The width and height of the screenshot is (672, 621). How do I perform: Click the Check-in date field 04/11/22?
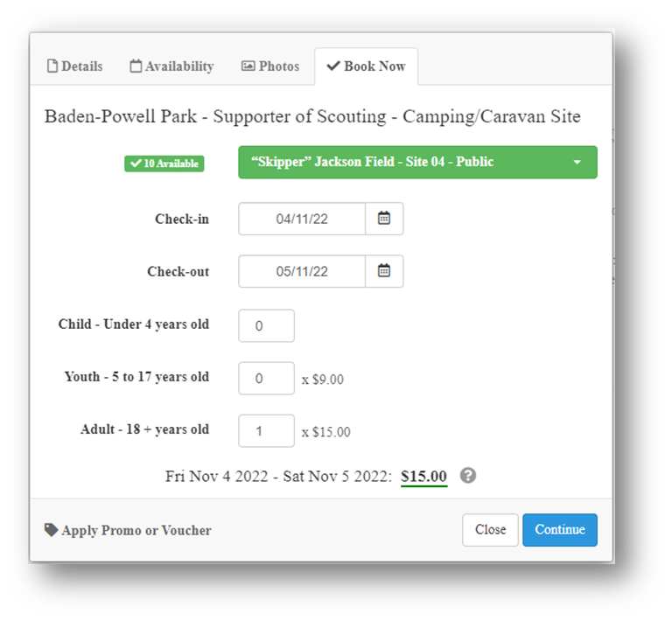302,219
